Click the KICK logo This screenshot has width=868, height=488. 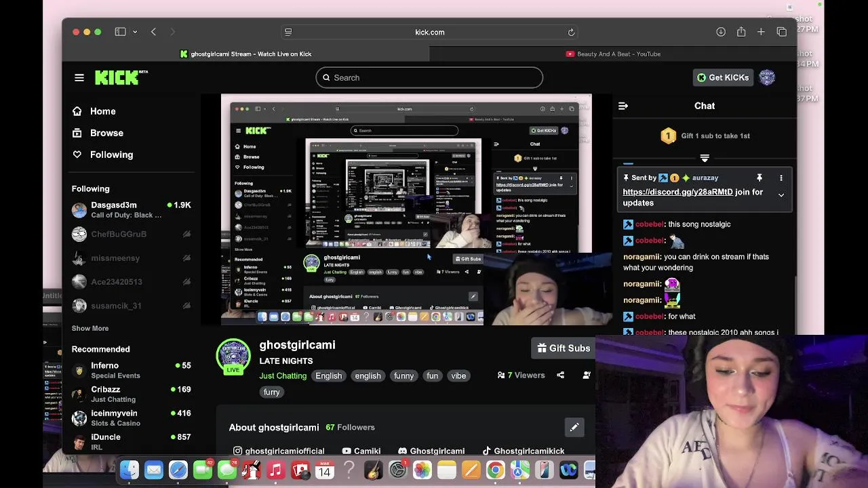pyautogui.click(x=121, y=77)
